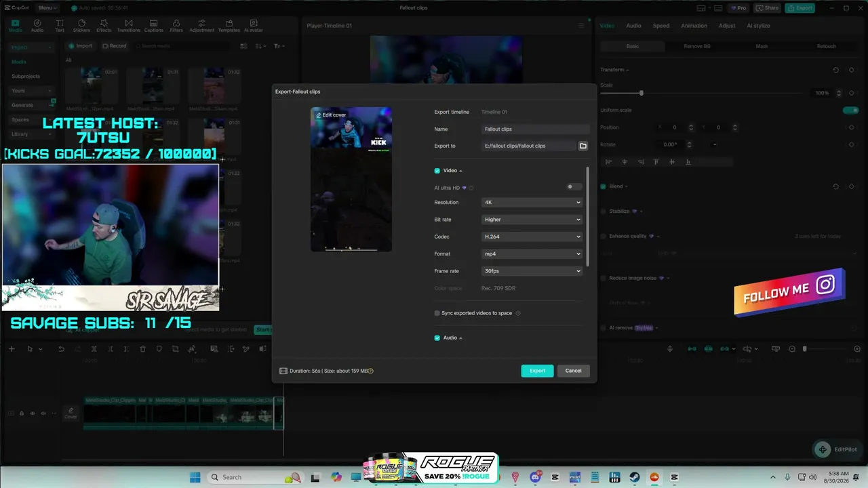
Task: Mute the main timeline track
Action: coord(43,413)
